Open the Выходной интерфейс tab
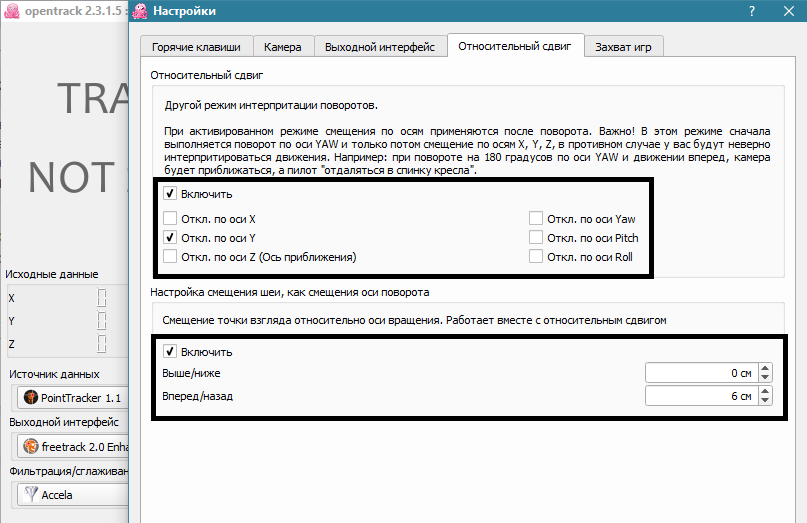Image resolution: width=807 pixels, height=523 pixels. [x=380, y=47]
